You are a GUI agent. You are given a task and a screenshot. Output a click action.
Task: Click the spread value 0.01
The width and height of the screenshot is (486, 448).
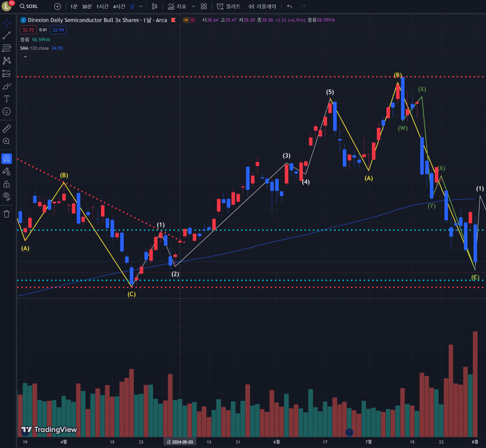pos(43,30)
